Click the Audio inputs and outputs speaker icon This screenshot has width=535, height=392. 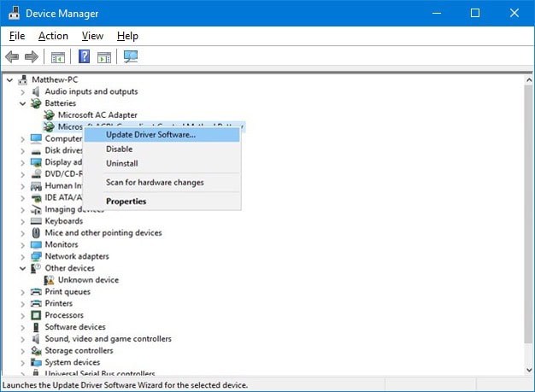tap(36, 91)
